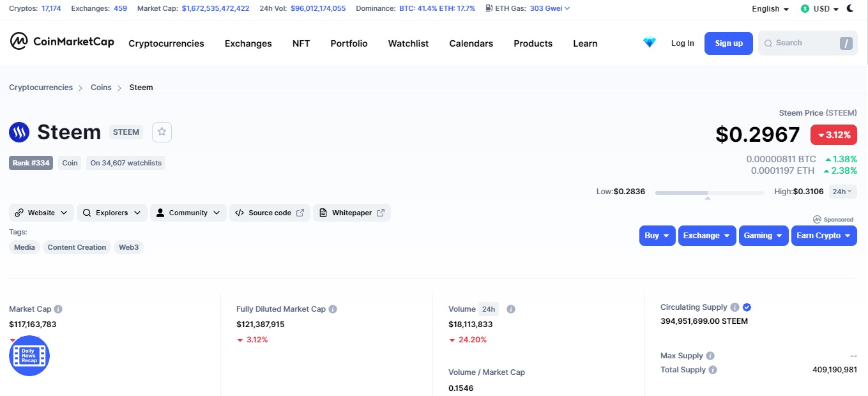Open the Exchange dropdown button
868x396 pixels.
coord(707,236)
